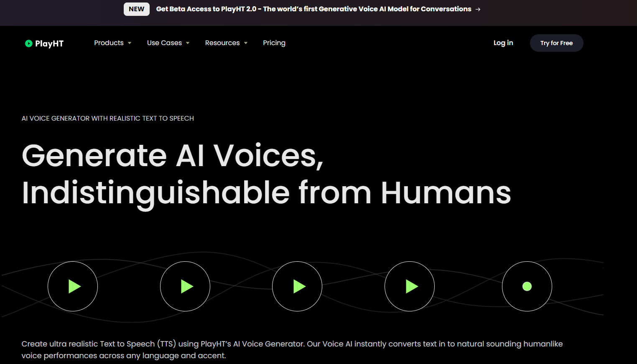Image resolution: width=637 pixels, height=364 pixels.
Task: Click the arrow icon after banner text
Action: 478,9
